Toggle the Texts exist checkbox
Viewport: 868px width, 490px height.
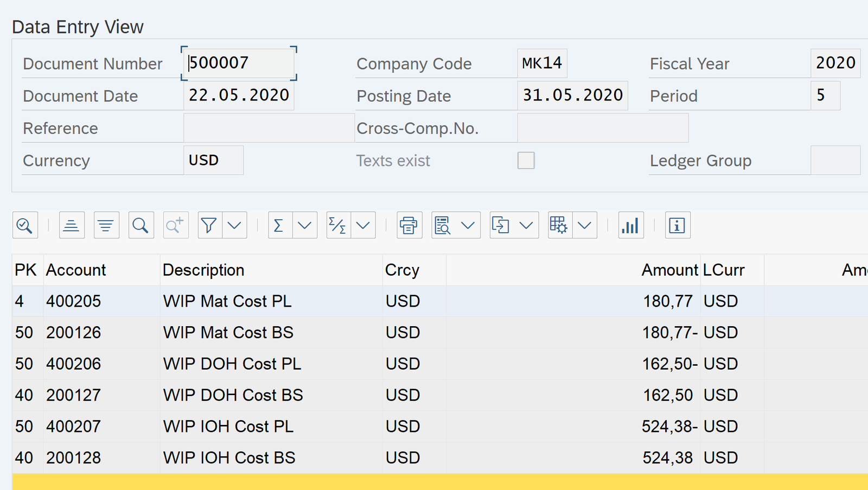coord(526,161)
